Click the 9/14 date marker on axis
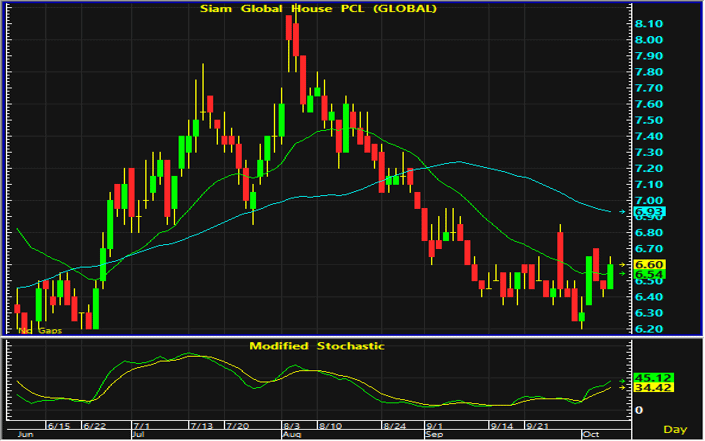 (x=502, y=425)
